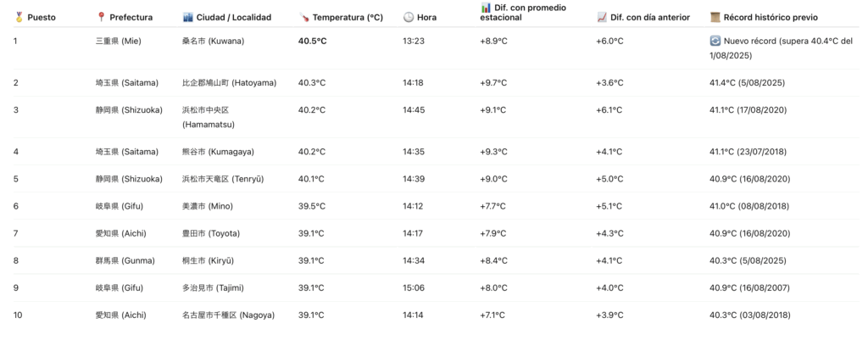Screen dimensions: 868x340
Task: Click the scroll icon beside Récord histórico previo
Action: tap(715, 17)
